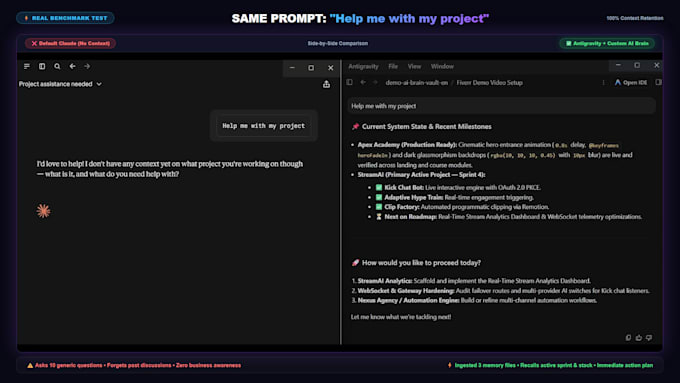This screenshot has width=680, height=383.
Task: Navigate back in Antigravity window
Action: tap(363, 82)
